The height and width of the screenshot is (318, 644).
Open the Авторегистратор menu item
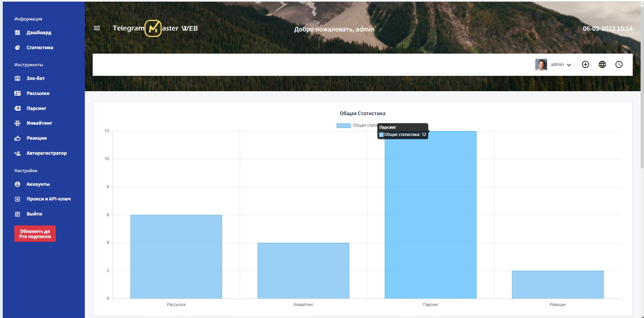(47, 153)
